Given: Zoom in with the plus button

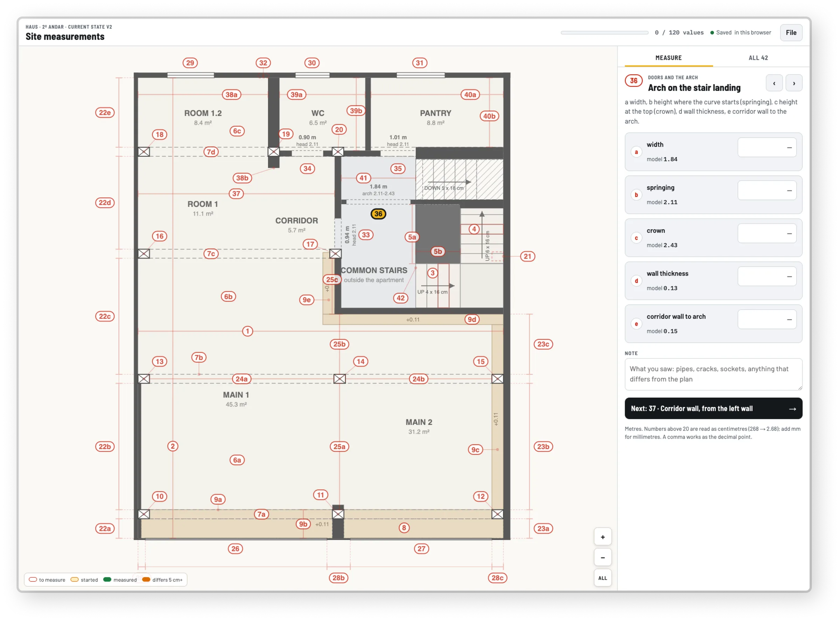Looking at the screenshot, I should (602, 537).
